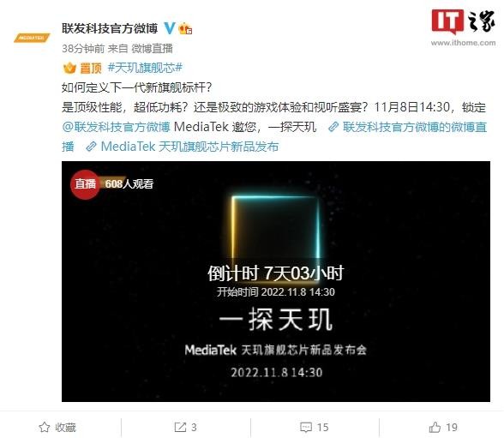Open MediaTek 天玑旗舰芯片新品发布 link
504x438 pixels.
183,147
